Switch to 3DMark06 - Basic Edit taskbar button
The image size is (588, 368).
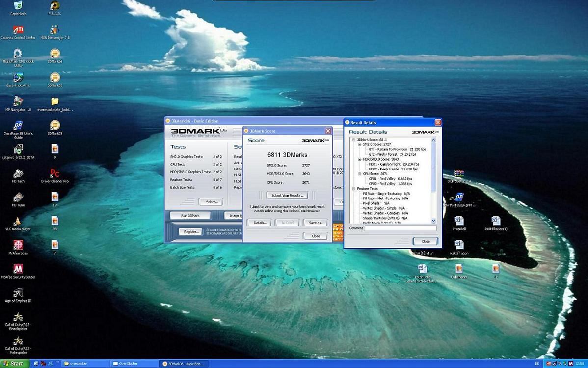pyautogui.click(x=184, y=364)
